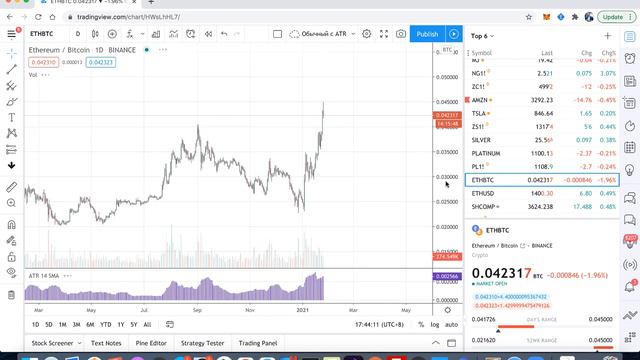This screenshot has width=640, height=360.
Task: Select the text annotation tool
Action: (11, 118)
